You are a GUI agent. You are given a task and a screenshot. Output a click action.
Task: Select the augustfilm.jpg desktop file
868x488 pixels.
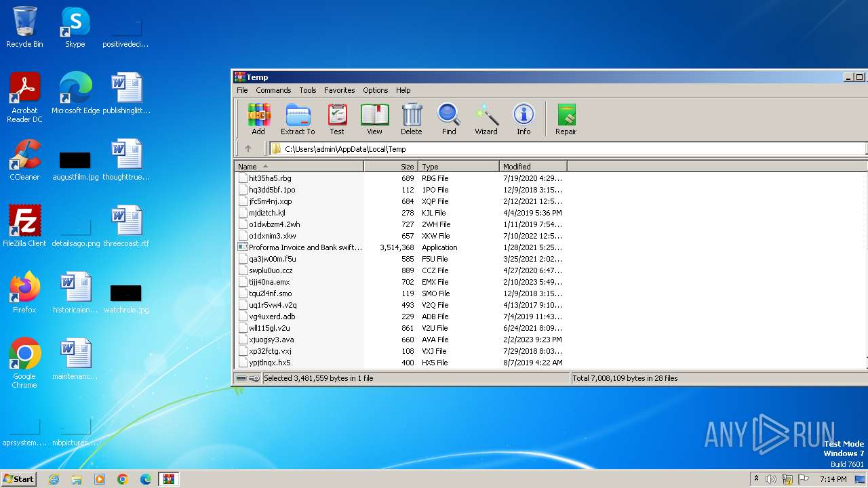click(75, 165)
